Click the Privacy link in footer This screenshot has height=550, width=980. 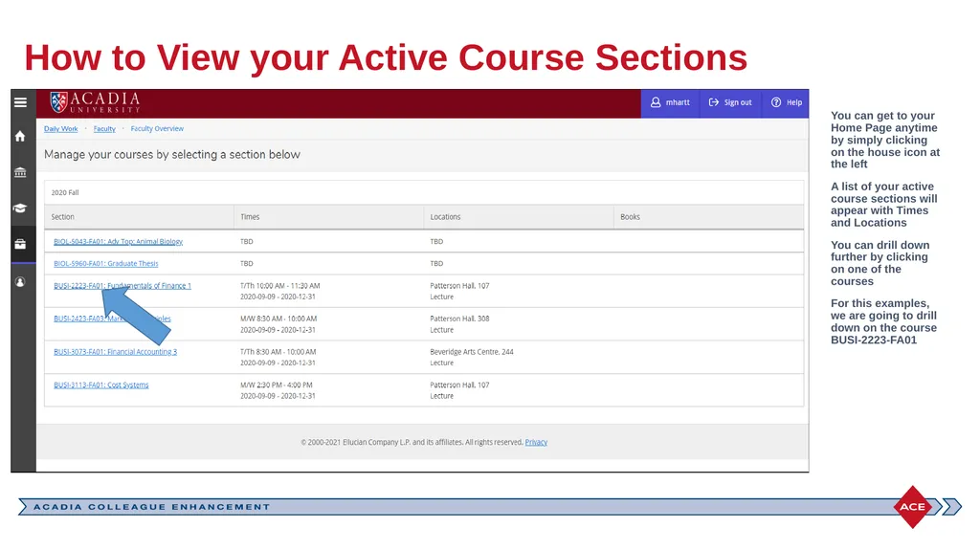tap(536, 442)
